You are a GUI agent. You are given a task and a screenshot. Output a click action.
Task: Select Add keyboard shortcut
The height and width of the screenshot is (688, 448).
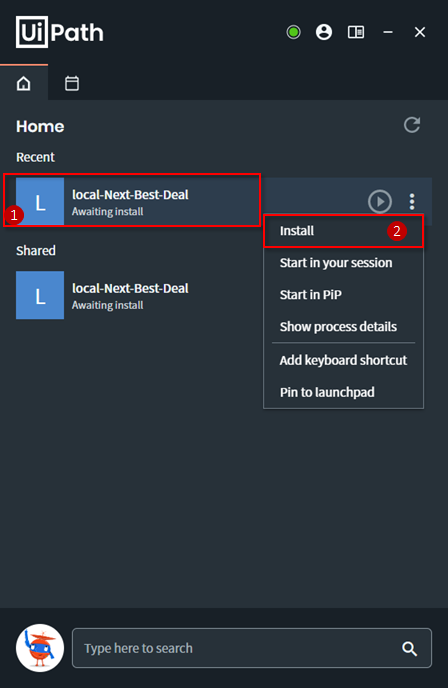[x=344, y=360]
